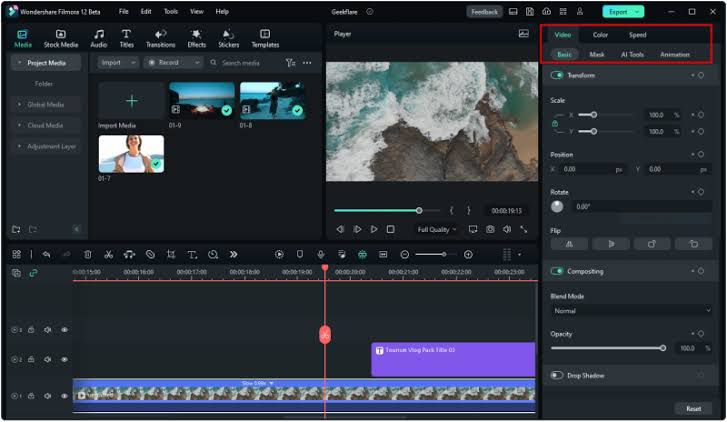Viewport: 727px width, 422px height.
Task: Click the player progress slider handle
Action: tap(419, 211)
